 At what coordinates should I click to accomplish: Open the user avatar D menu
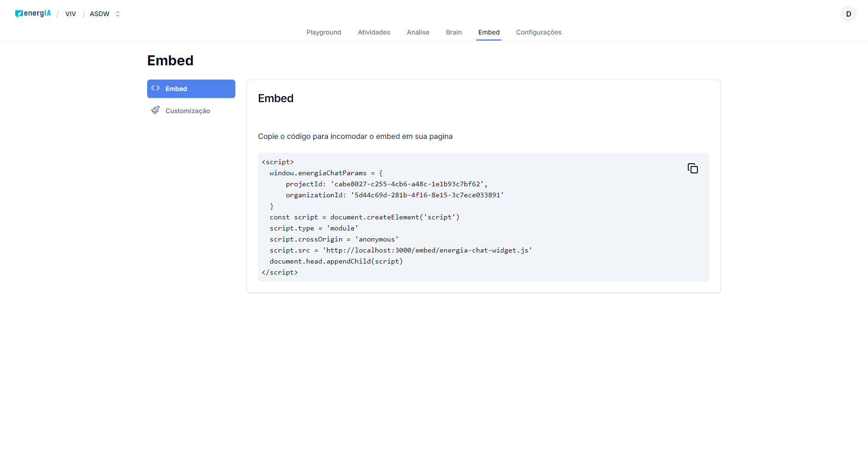(848, 14)
